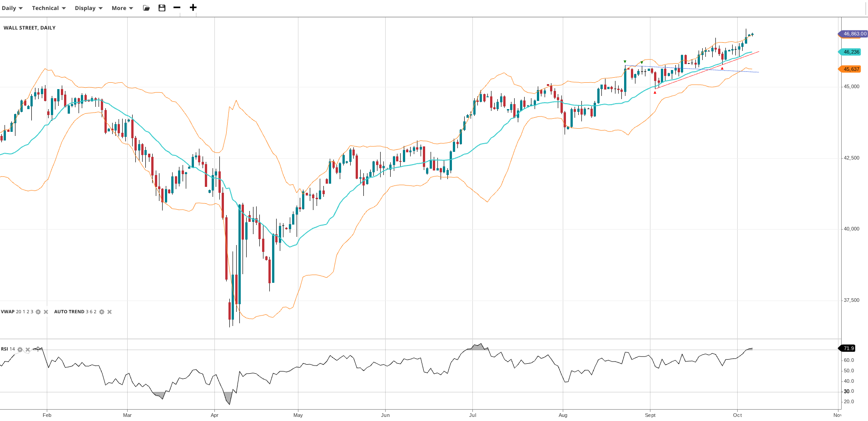Zoom in with the plus icon
The width and height of the screenshot is (868, 421).
pos(193,8)
